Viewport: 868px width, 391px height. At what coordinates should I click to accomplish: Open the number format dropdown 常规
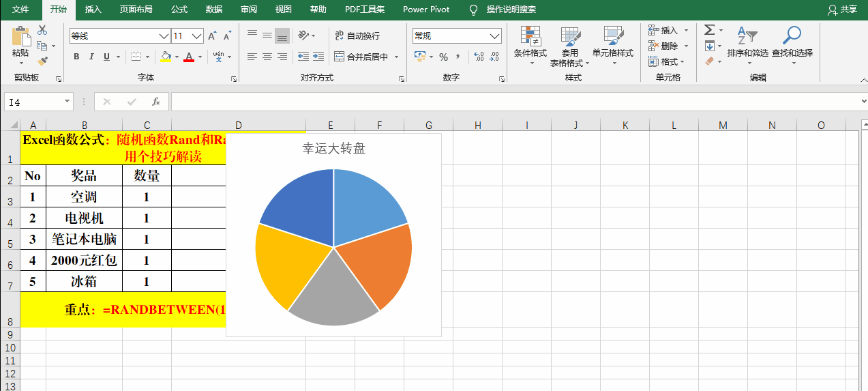[495, 35]
